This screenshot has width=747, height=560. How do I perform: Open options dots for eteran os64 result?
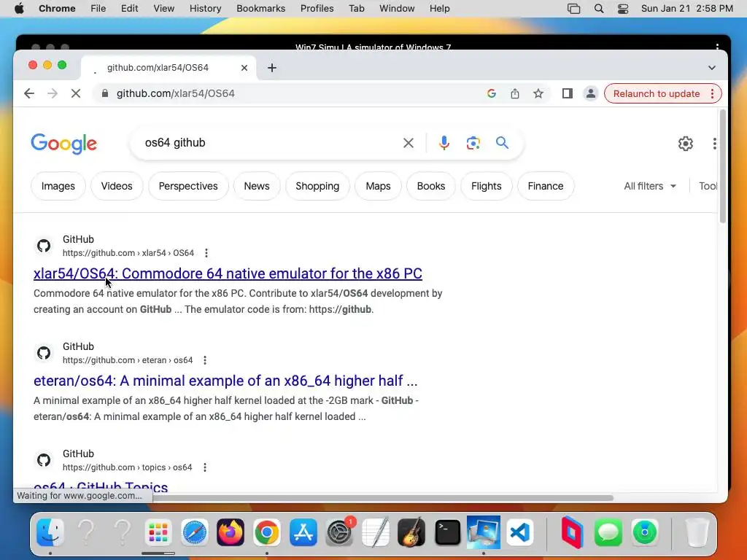pos(205,360)
